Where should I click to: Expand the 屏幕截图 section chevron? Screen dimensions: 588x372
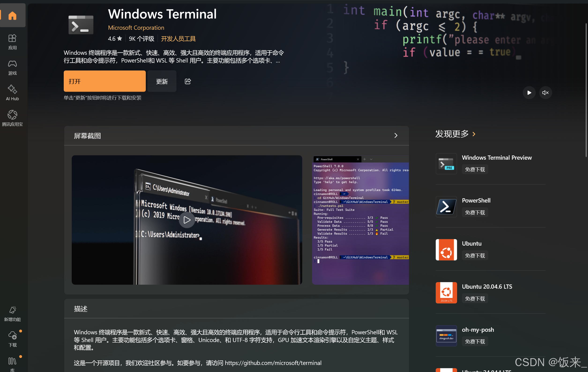point(396,136)
